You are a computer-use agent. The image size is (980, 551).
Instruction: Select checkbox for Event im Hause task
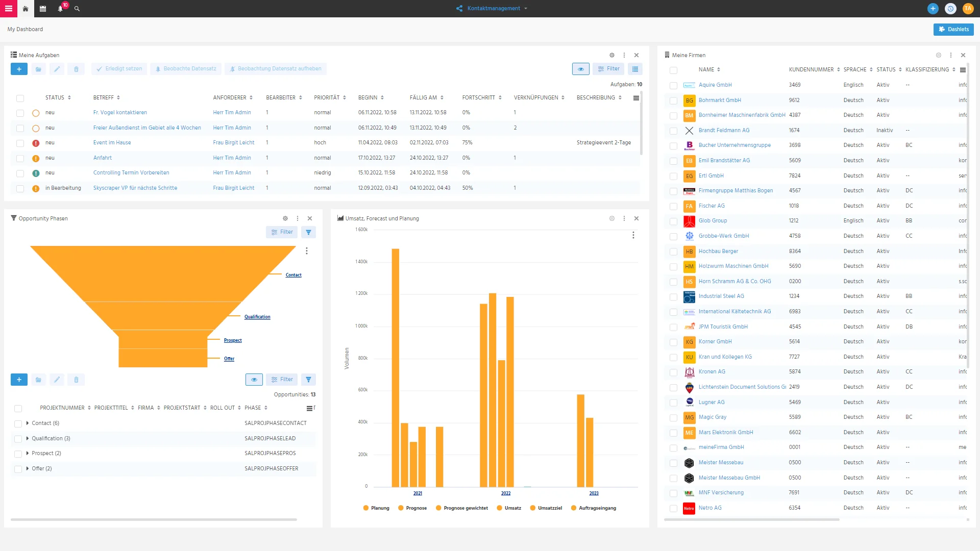pyautogui.click(x=20, y=143)
